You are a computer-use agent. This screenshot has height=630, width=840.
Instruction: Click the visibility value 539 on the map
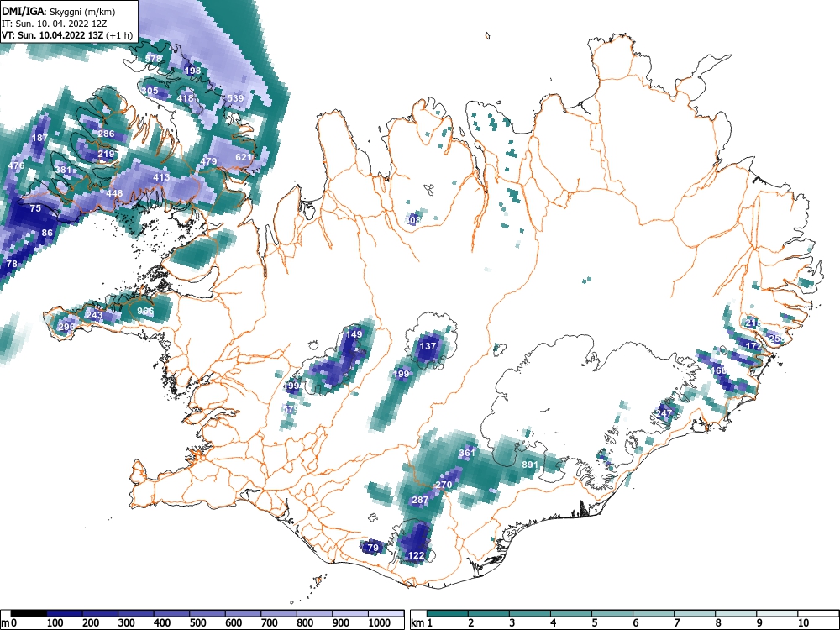tap(235, 98)
